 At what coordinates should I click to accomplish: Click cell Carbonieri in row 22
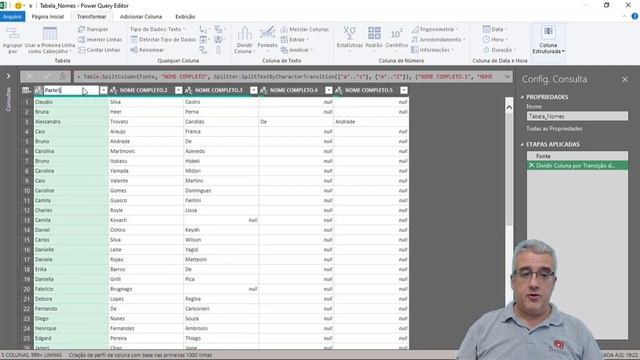click(x=221, y=309)
